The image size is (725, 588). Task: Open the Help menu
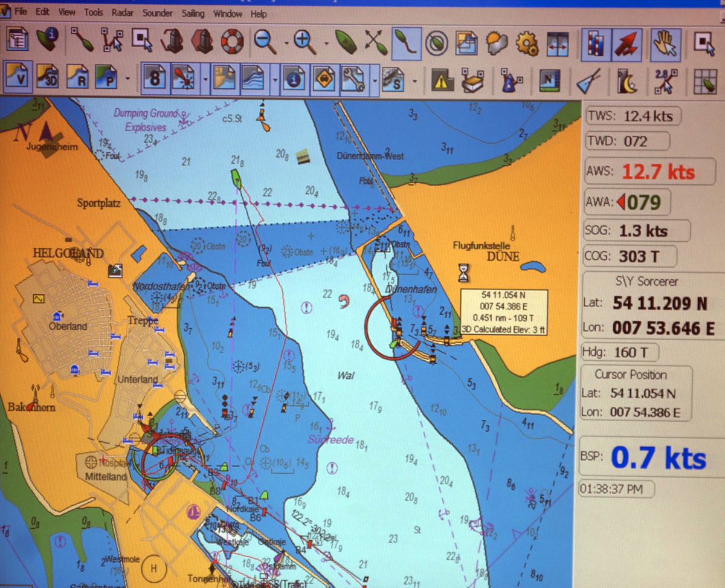259,13
